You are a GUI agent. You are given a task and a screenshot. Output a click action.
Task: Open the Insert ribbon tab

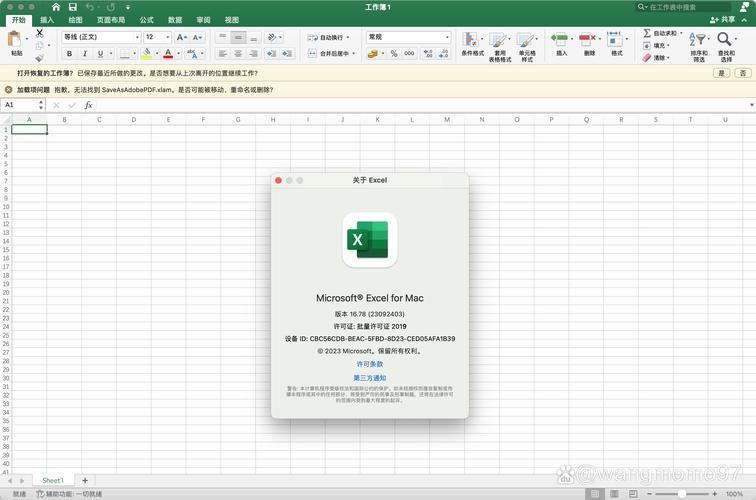click(x=47, y=20)
